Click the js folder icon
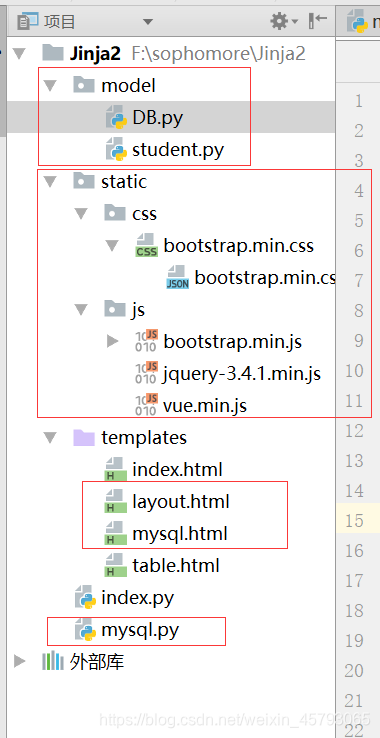This screenshot has width=380, height=738. tap(115, 309)
